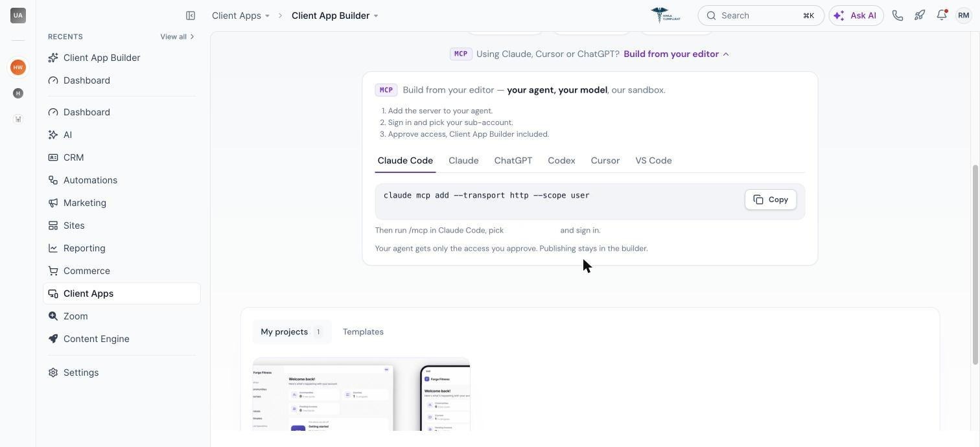Viewport: 980px width, 447px height.
Task: Collapse the sidebar panel icon
Action: tap(191, 16)
